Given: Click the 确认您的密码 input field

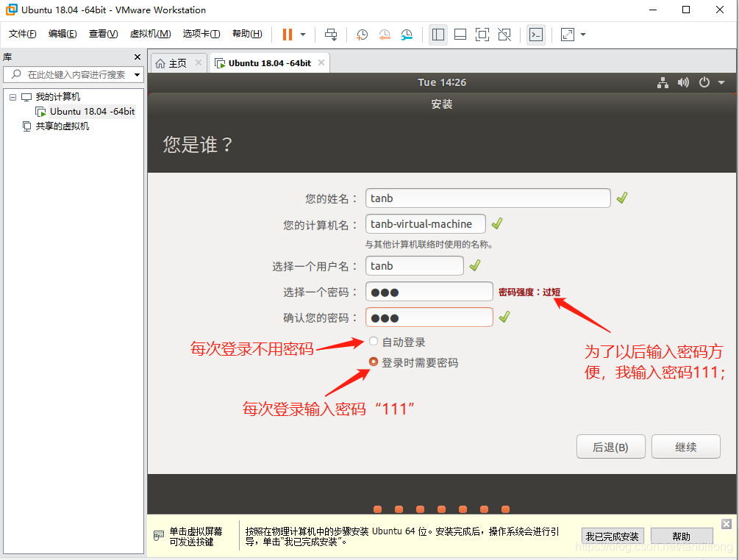Looking at the screenshot, I should tap(429, 317).
